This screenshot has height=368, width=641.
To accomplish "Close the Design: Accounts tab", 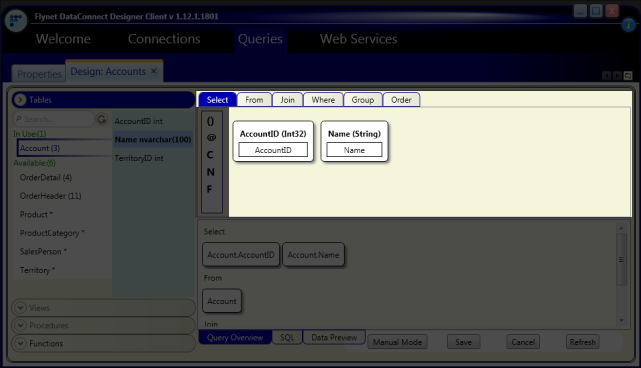I will pos(154,71).
